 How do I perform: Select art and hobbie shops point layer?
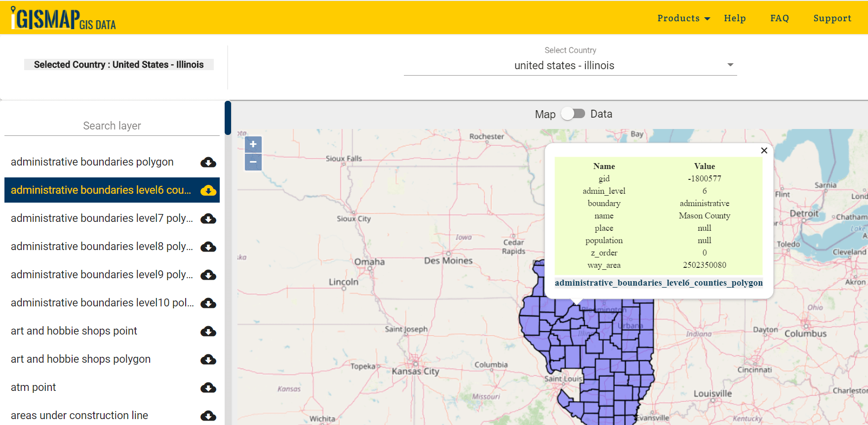coord(74,331)
